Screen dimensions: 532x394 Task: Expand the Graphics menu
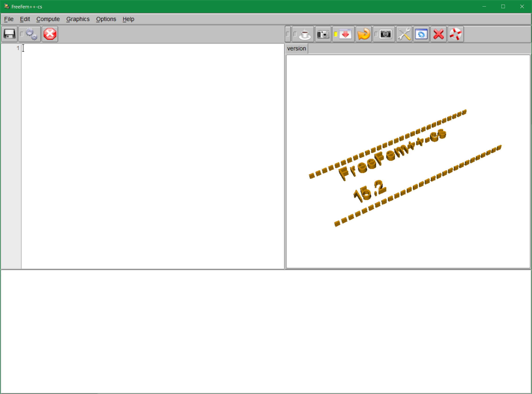78,19
